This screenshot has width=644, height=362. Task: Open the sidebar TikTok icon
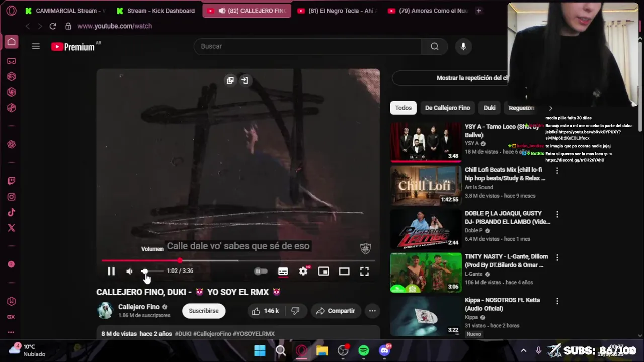[11, 212]
